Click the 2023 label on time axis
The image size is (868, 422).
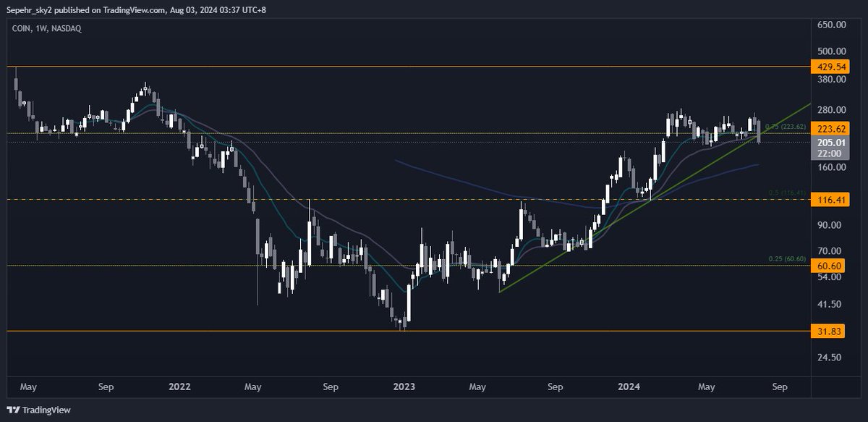click(x=404, y=387)
